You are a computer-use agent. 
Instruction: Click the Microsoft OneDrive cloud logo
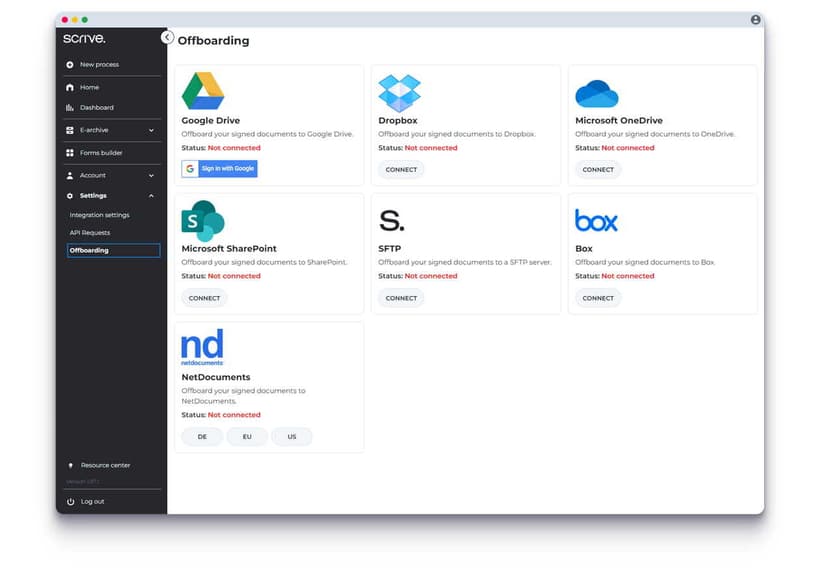597,94
